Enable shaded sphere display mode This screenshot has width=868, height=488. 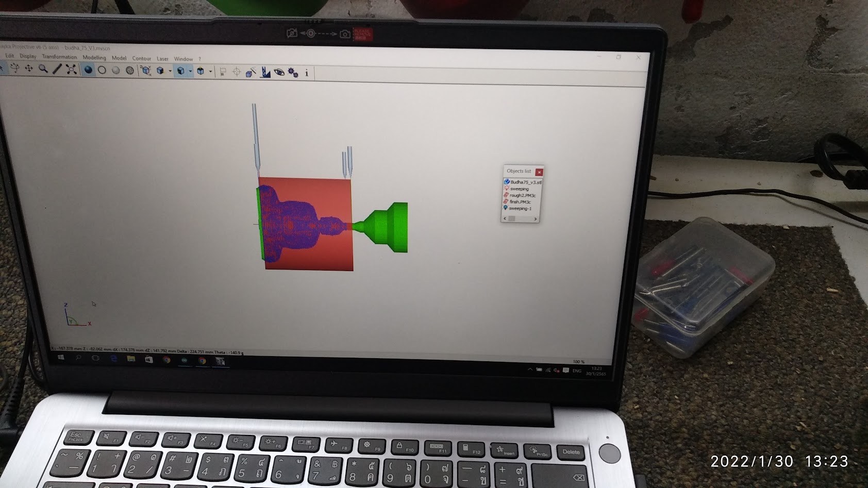(x=88, y=70)
